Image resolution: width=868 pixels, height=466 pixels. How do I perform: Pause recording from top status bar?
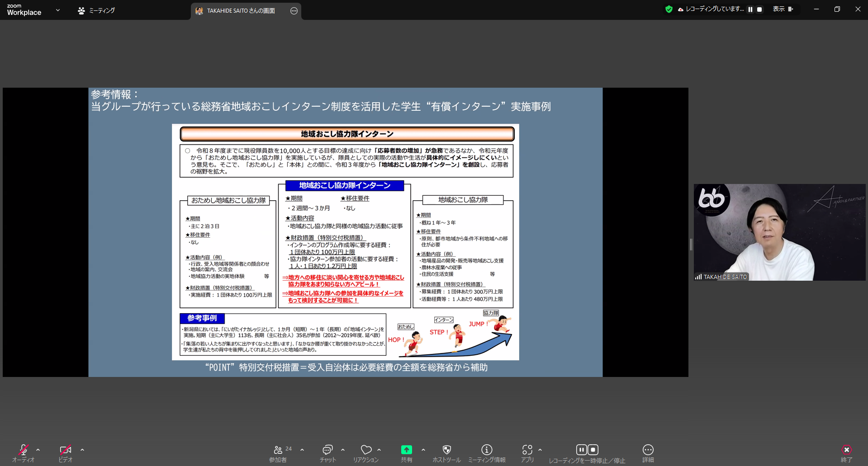tap(750, 9)
